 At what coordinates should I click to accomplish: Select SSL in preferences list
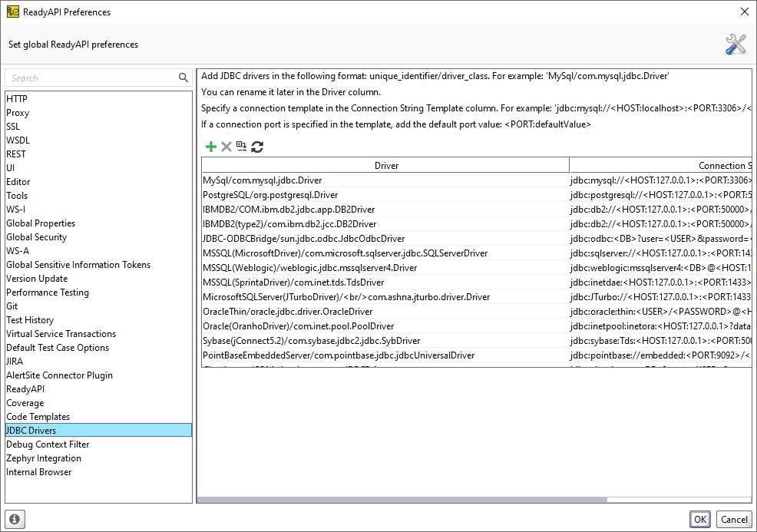pos(98,127)
